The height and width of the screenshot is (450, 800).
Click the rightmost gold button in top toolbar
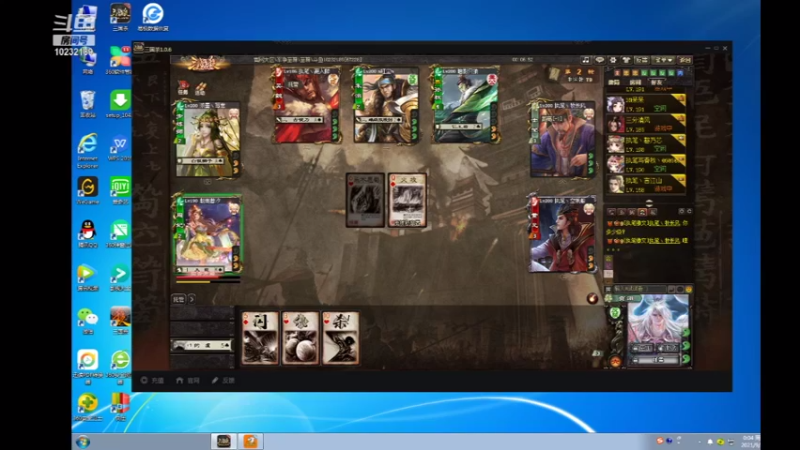pyautogui.click(x=685, y=60)
